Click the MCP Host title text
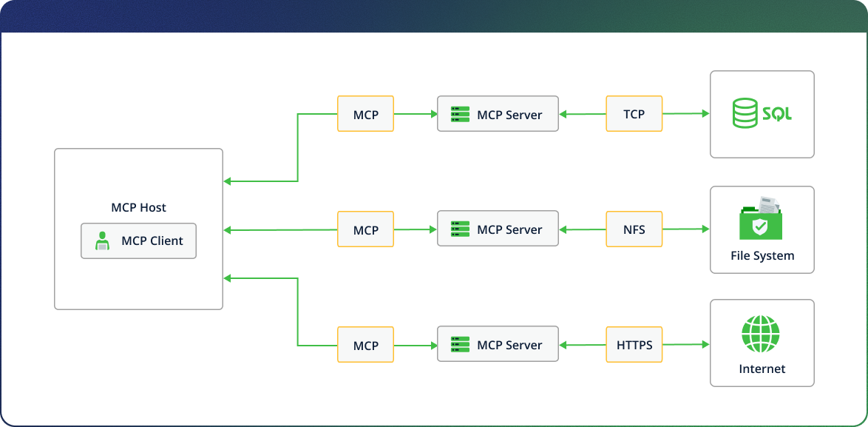 coord(138,207)
